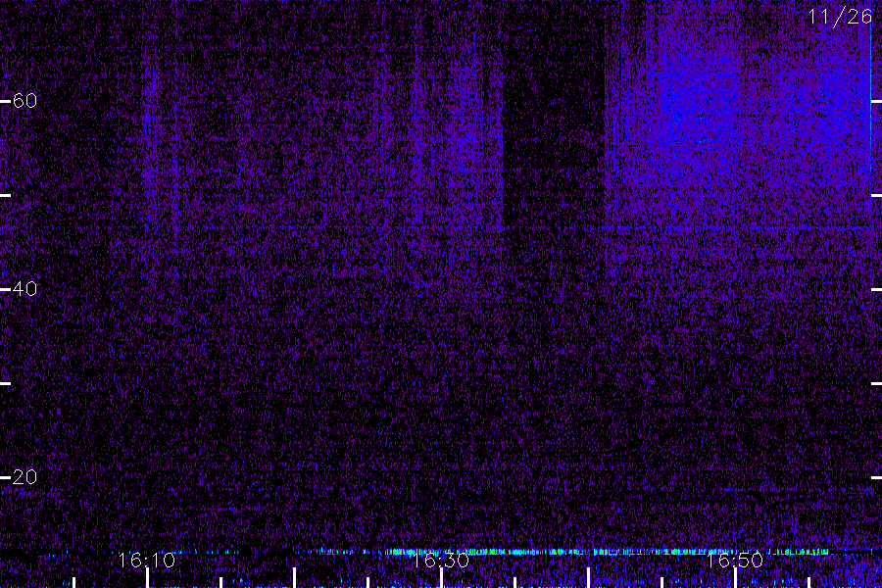882x588 pixels.
Task: Click the tick mark below 16:10
Action: pos(147,578)
